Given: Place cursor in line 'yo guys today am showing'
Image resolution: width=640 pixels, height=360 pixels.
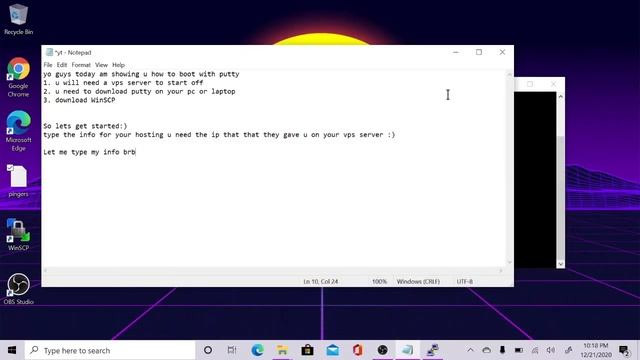Looking at the screenshot, I should 141,74.
